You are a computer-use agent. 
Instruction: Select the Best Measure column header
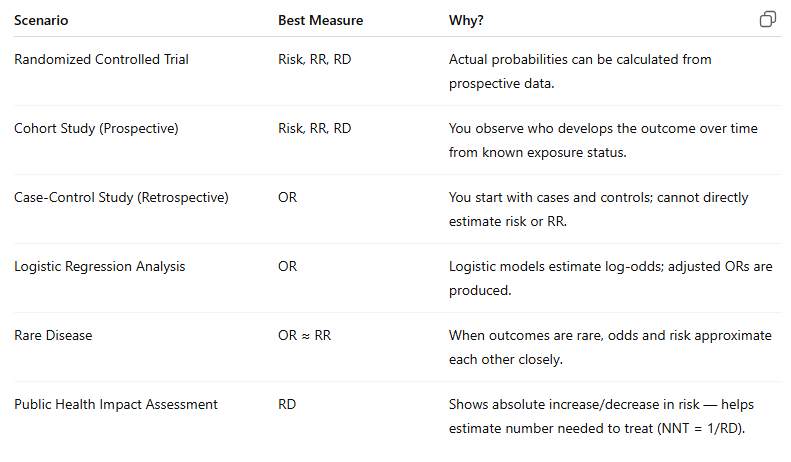tap(320, 20)
